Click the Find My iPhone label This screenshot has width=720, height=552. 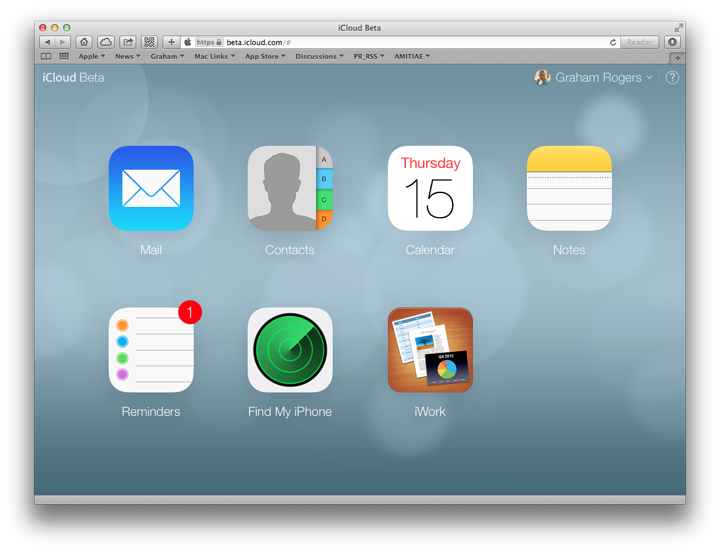coord(290,411)
